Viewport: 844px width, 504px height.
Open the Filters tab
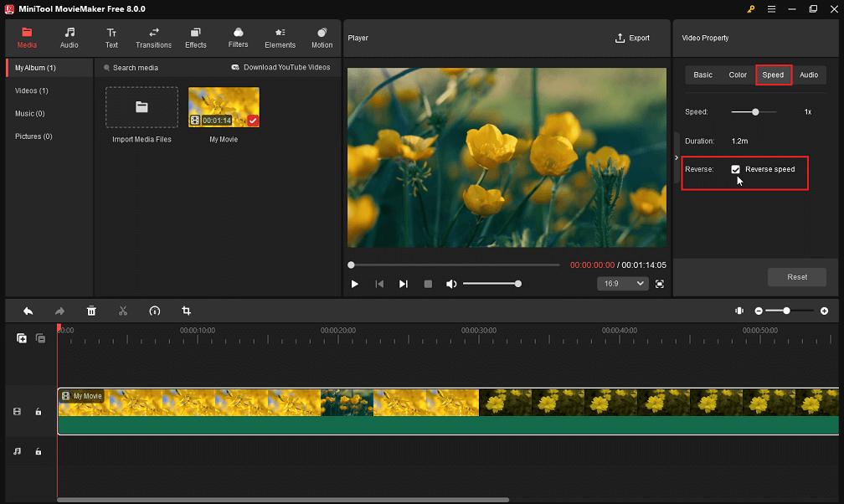click(x=238, y=39)
